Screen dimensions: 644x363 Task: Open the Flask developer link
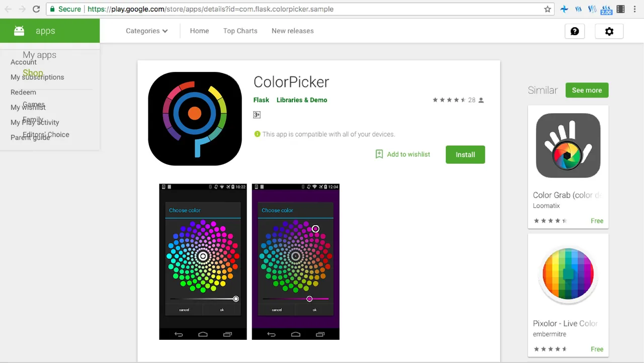point(261,100)
